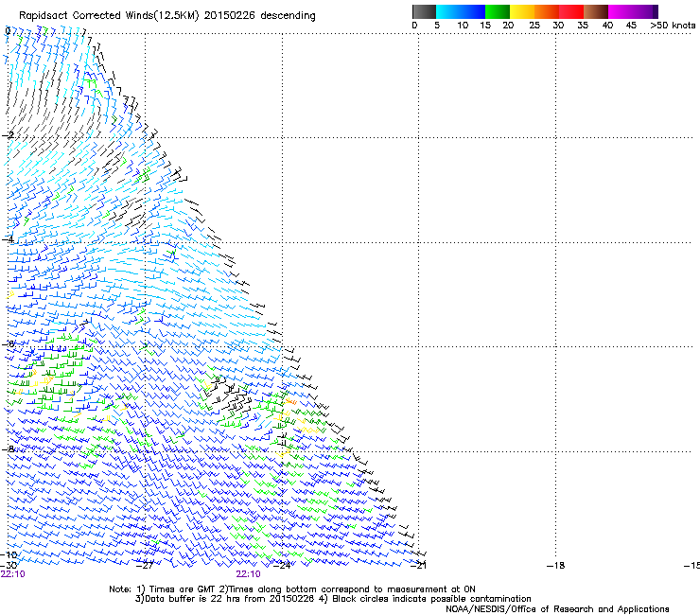Click the NOAA/NESDIS credit line

[557, 609]
